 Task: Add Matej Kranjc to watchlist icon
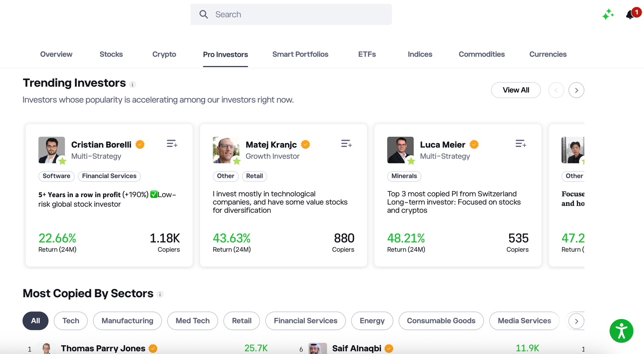pyautogui.click(x=347, y=144)
